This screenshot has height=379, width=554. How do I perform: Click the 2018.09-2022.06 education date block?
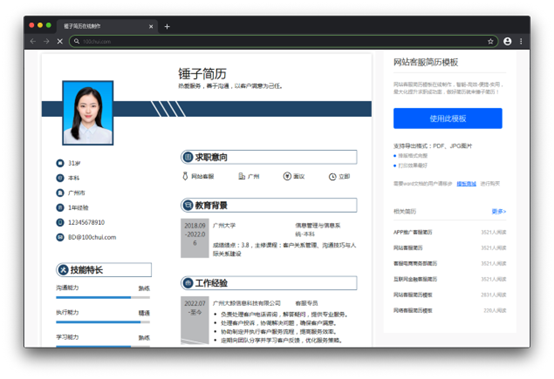click(195, 238)
